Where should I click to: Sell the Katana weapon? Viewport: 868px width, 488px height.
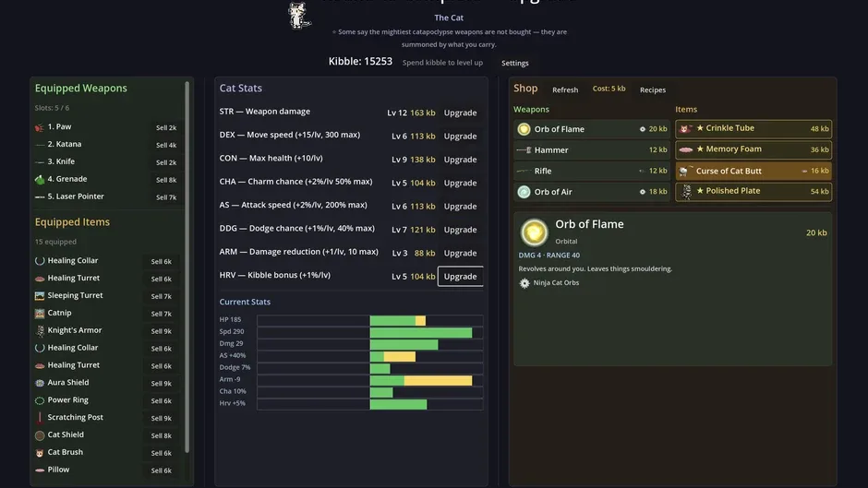[x=166, y=145]
